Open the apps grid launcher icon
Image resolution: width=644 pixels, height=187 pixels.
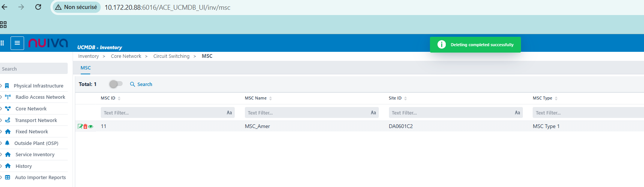[x=2, y=43]
